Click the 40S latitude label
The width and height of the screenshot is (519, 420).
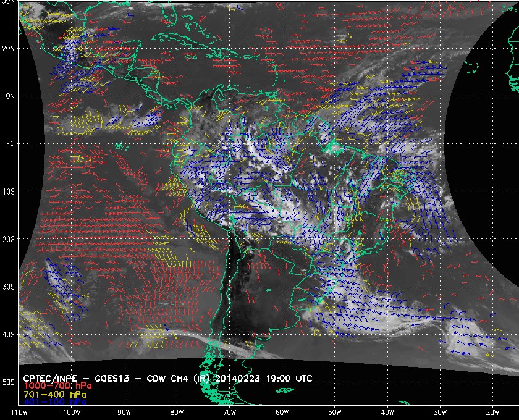point(8,335)
